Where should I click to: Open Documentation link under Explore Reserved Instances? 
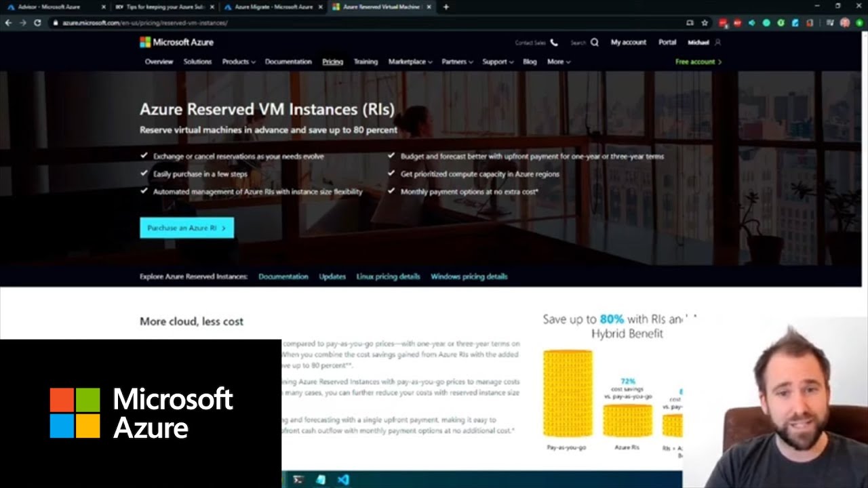point(283,277)
